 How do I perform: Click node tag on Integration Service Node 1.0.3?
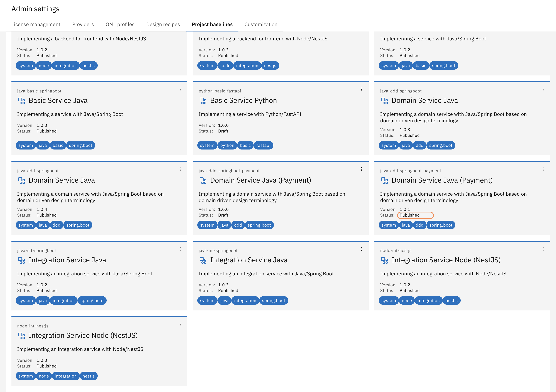coord(44,376)
